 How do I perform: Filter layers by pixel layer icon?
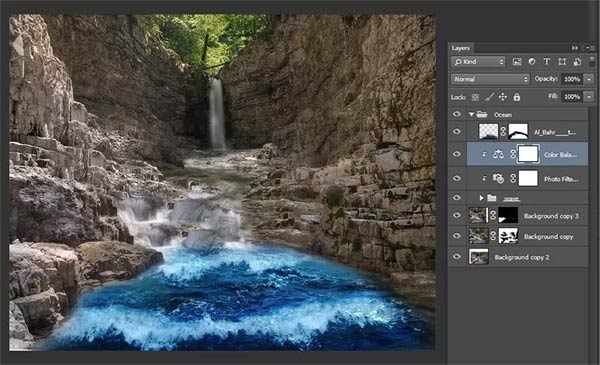click(x=517, y=62)
